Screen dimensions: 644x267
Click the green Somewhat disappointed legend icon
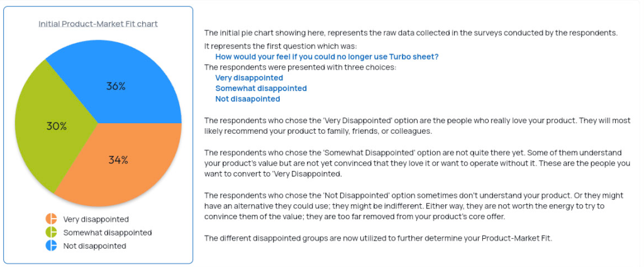pyautogui.click(x=51, y=232)
